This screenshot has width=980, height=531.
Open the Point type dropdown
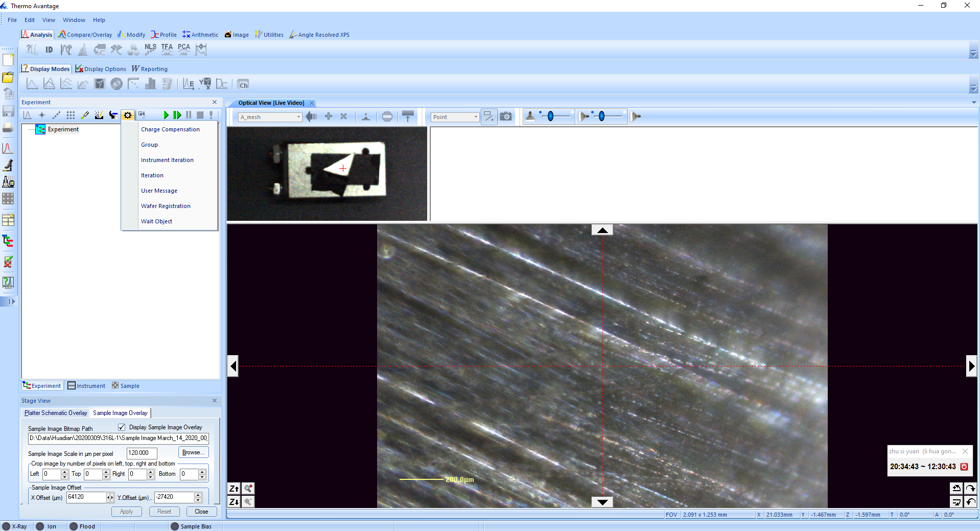pos(475,117)
